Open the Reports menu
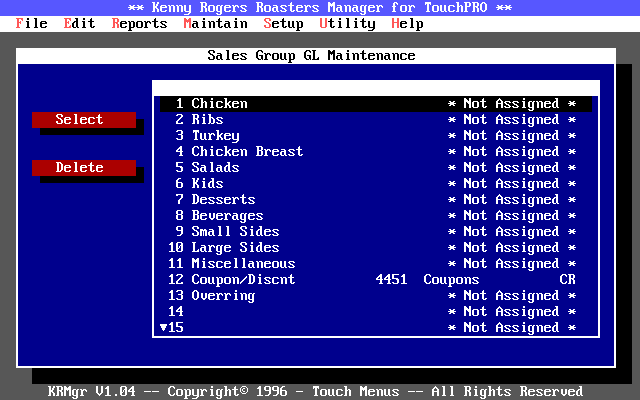640x400 pixels. [139, 24]
